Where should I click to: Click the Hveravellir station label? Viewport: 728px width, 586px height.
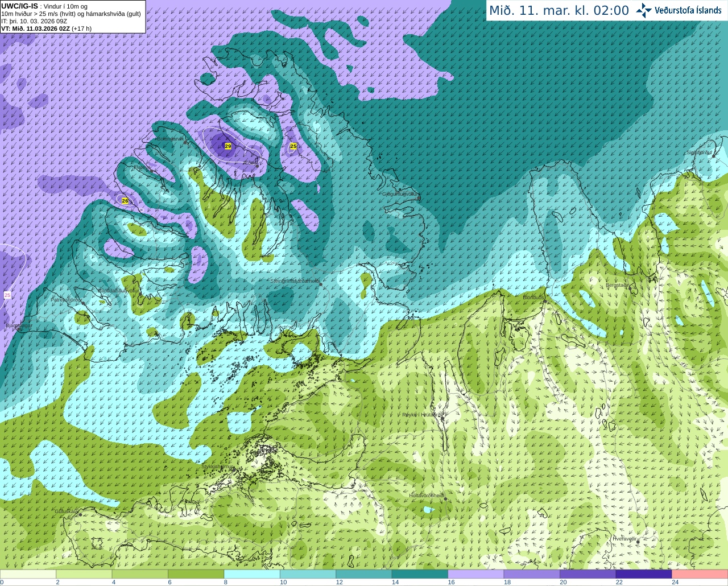point(624,538)
